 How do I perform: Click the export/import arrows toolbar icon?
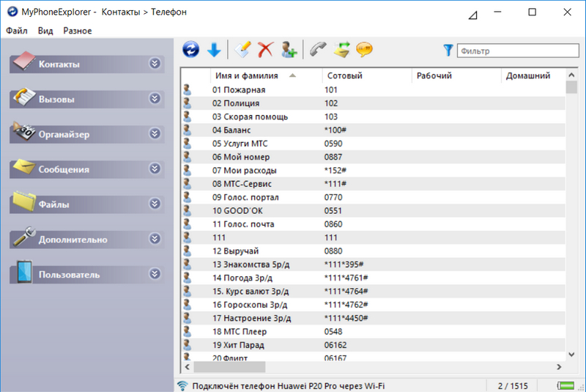(341, 50)
